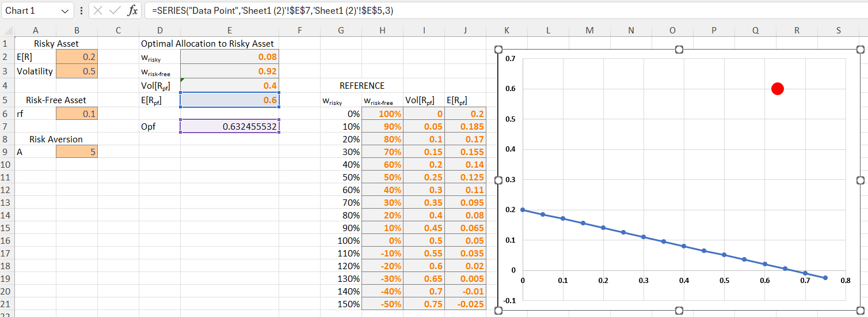Click the 'Risk Aversion' heading cell
The height and width of the screenshot is (317, 868).
click(x=56, y=139)
